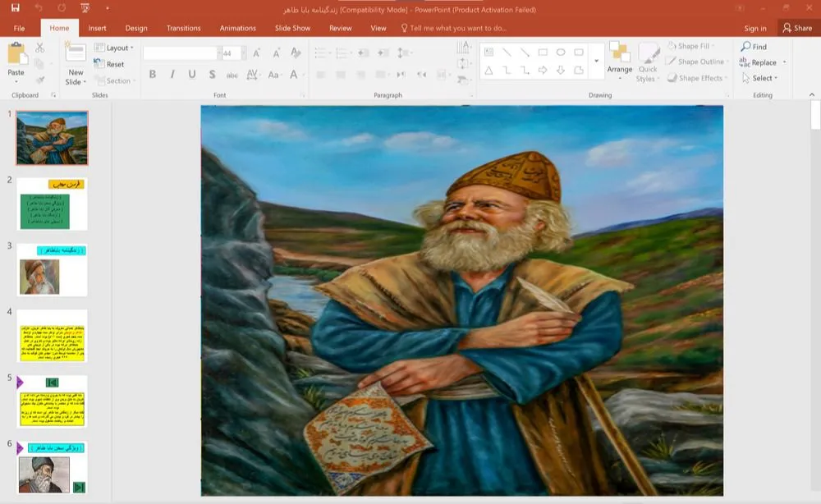This screenshot has height=504, width=821.
Task: Select the oval shape in shapes gallery
Action: click(561, 53)
